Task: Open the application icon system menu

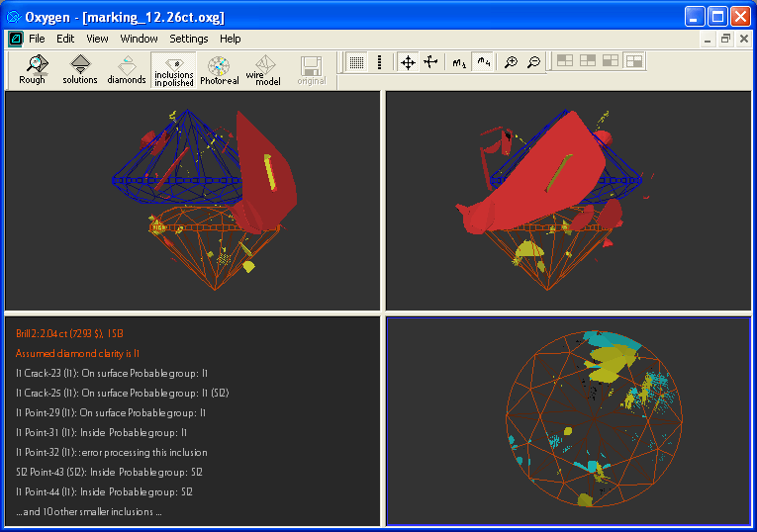Action: [x=15, y=39]
